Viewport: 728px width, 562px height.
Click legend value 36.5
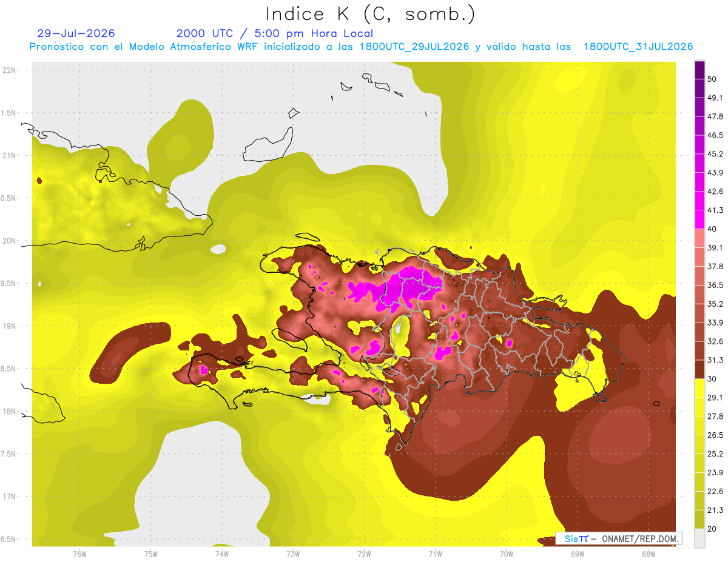pyautogui.click(x=715, y=285)
